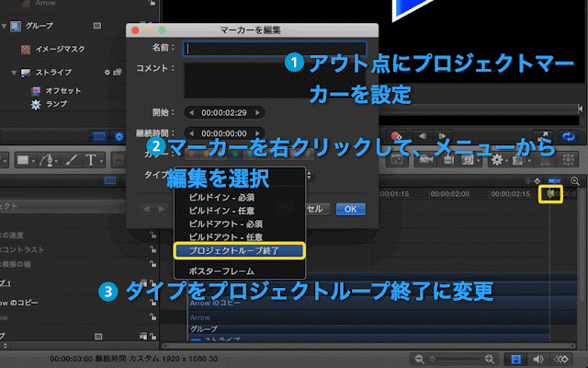The height and width of the screenshot is (368, 588).
Task: Toggle the lock on コントラスト row
Action: coord(153,249)
